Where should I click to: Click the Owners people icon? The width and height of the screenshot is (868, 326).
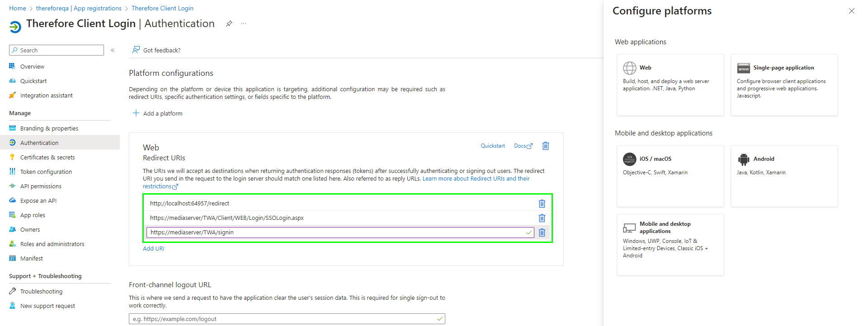click(x=12, y=229)
